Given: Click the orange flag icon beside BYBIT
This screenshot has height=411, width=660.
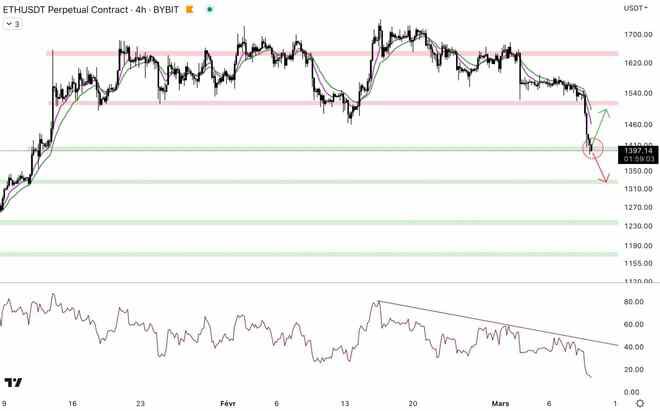Looking at the screenshot, I should [x=190, y=9].
